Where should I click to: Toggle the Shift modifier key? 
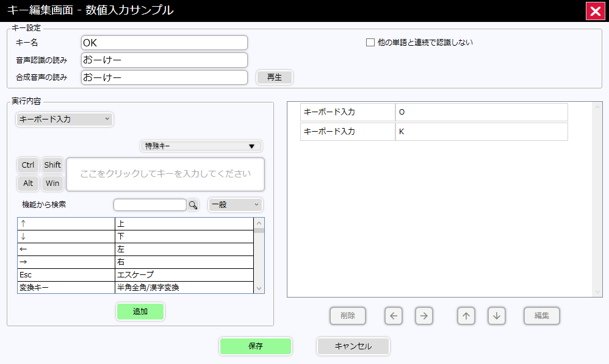click(x=52, y=165)
